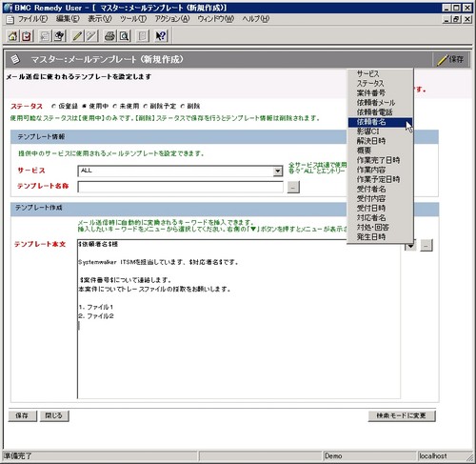This screenshot has width=476, height=464.
Task: Open the 表示 menu
Action: [x=100, y=19]
